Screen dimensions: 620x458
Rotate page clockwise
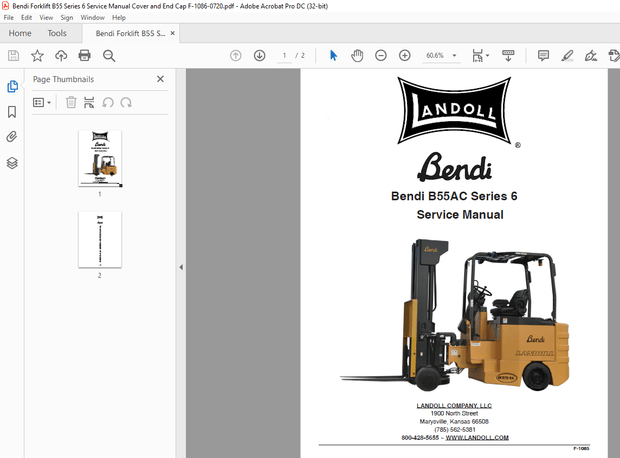pyautogui.click(x=126, y=103)
